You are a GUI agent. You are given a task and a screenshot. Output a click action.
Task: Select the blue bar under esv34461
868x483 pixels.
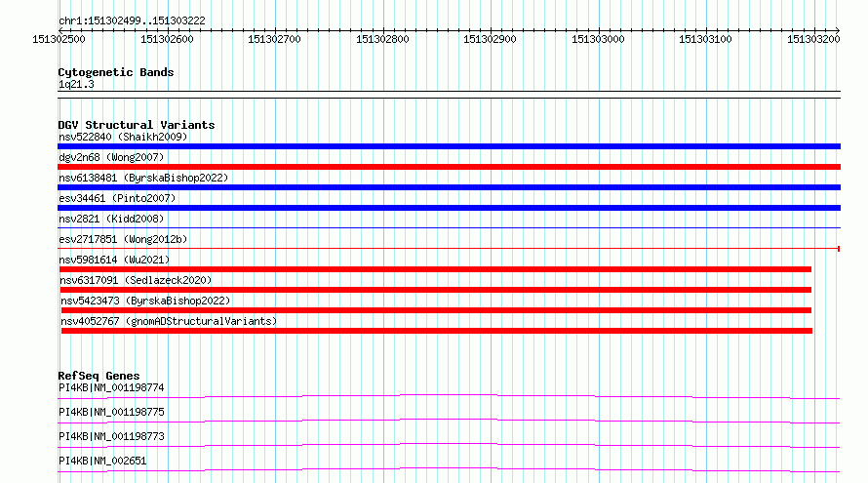449,208
